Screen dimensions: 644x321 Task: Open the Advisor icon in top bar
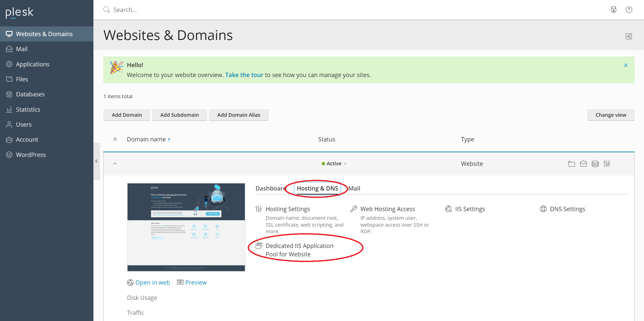pos(614,10)
